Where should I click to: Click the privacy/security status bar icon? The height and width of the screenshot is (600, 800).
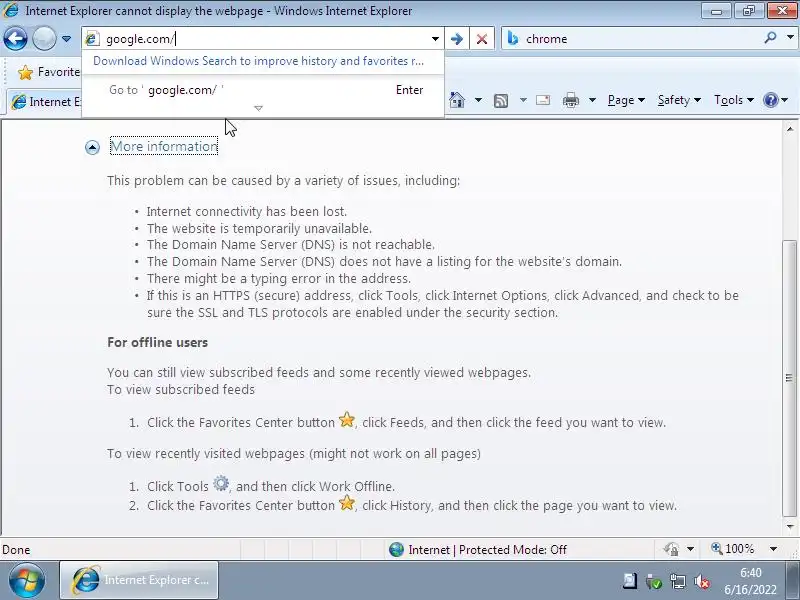pyautogui.click(x=671, y=549)
